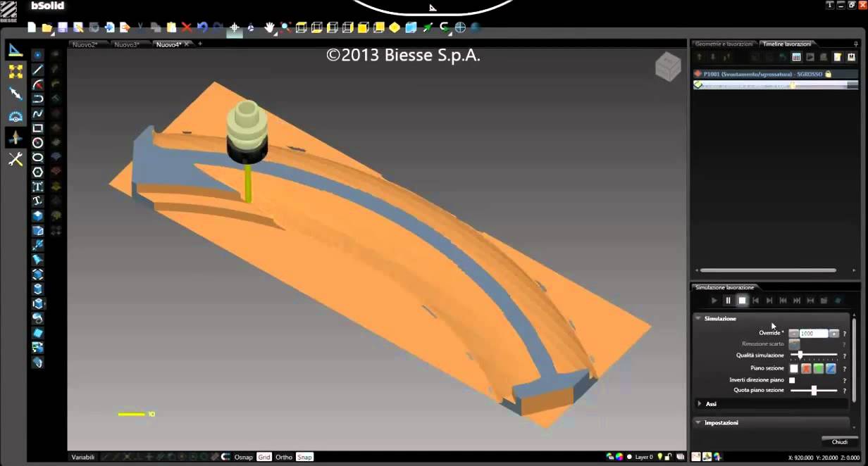
Task: Activate the pan hand tool
Action: coord(269,27)
